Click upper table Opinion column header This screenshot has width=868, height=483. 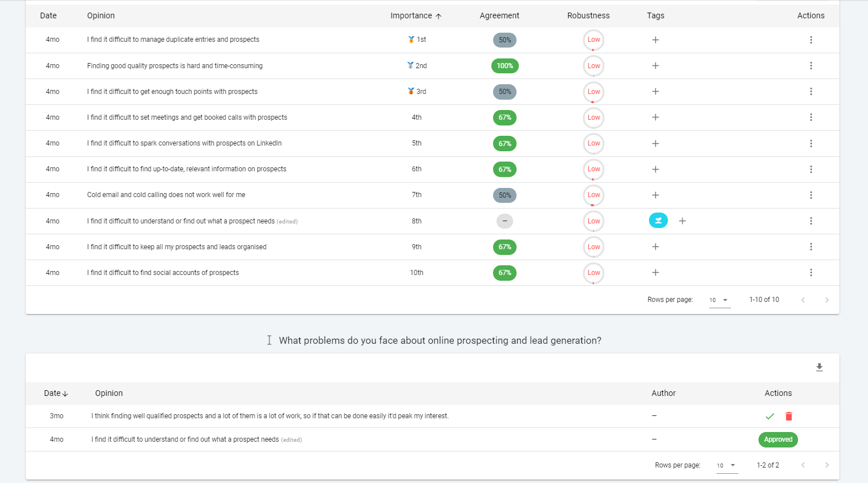[101, 15]
